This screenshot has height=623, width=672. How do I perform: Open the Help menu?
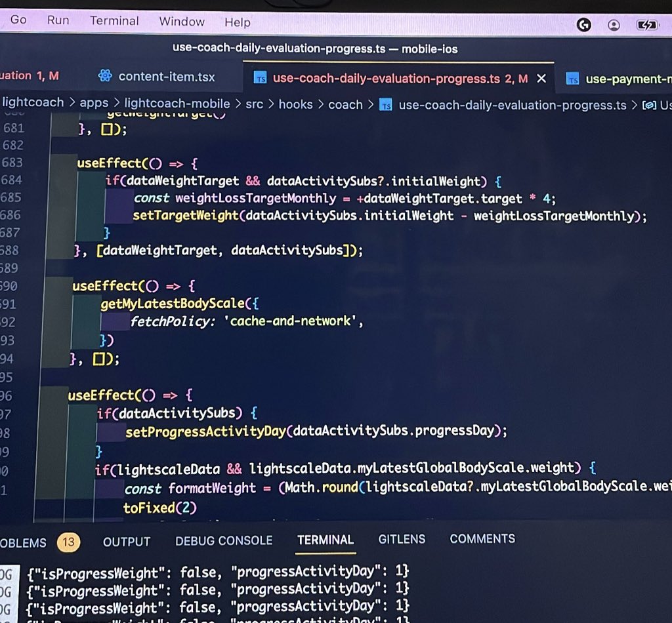[238, 22]
